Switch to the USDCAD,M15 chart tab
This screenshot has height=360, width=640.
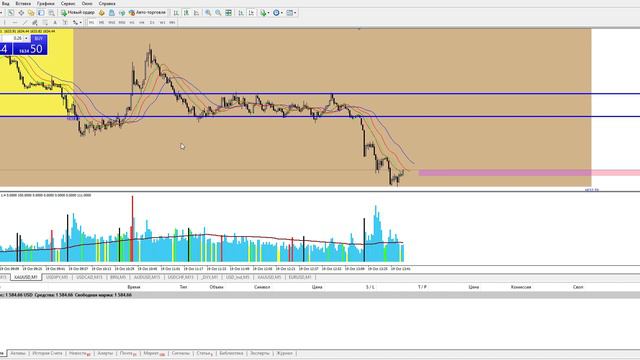coord(89,277)
